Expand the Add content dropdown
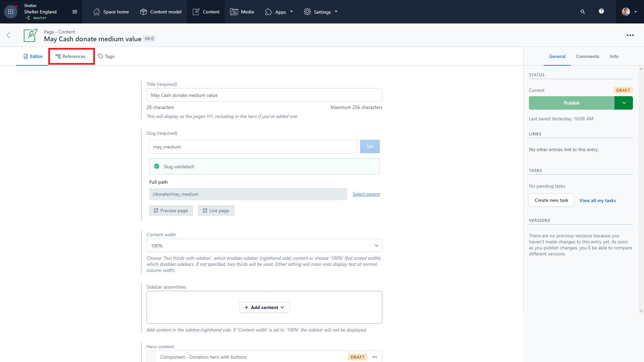Image resolution: width=644 pixels, height=362 pixels. point(264,307)
